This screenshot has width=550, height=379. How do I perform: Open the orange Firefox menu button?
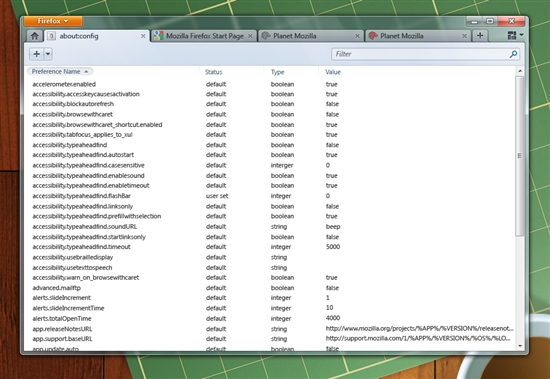point(53,21)
